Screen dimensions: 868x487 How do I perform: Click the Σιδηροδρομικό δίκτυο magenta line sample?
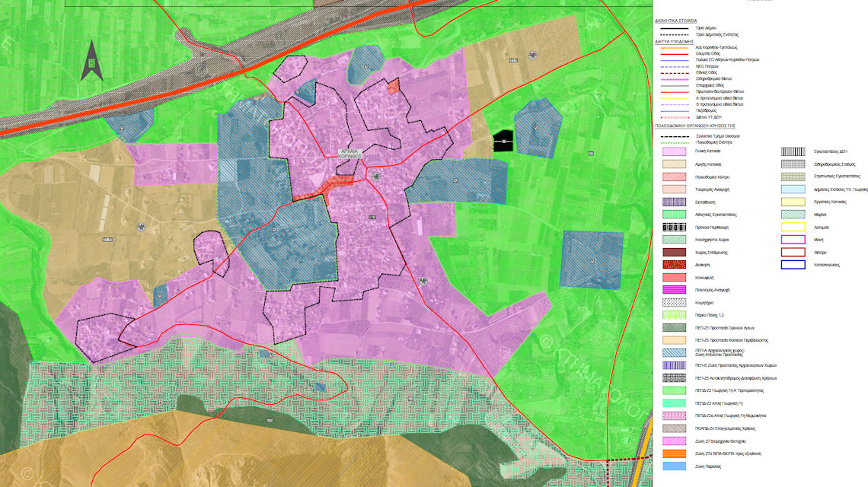[675, 79]
